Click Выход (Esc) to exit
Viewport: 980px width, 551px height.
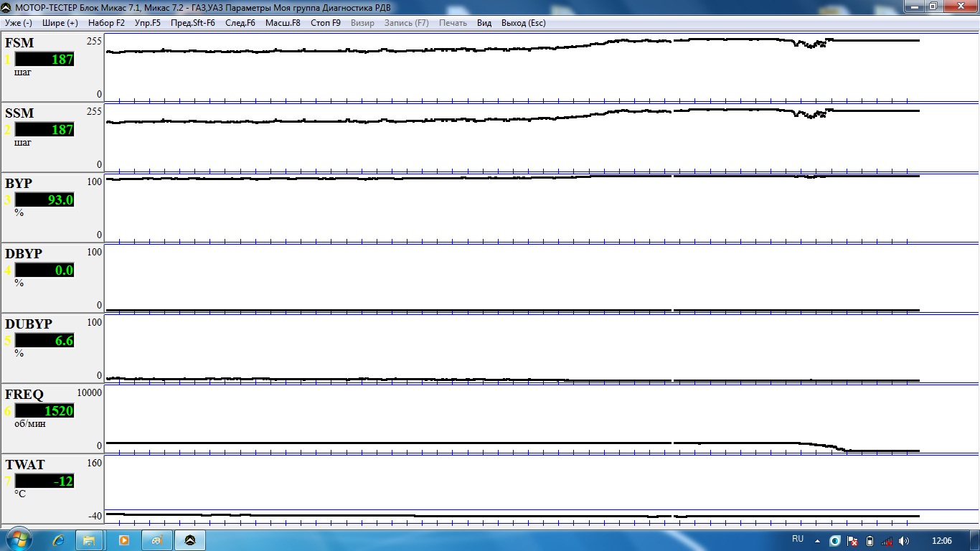(524, 23)
